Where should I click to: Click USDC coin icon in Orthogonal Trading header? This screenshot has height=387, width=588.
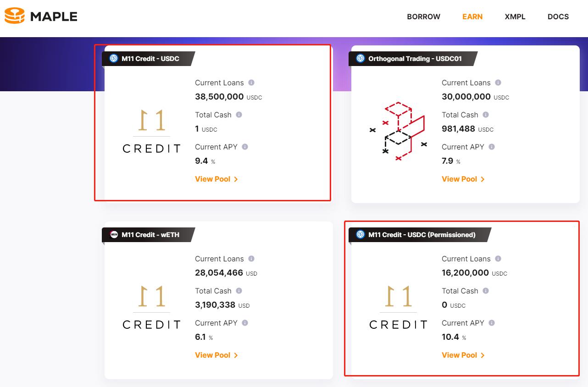pyautogui.click(x=360, y=58)
